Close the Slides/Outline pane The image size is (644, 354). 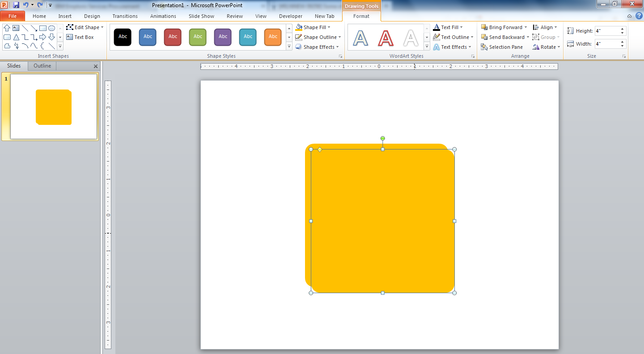pos(95,66)
